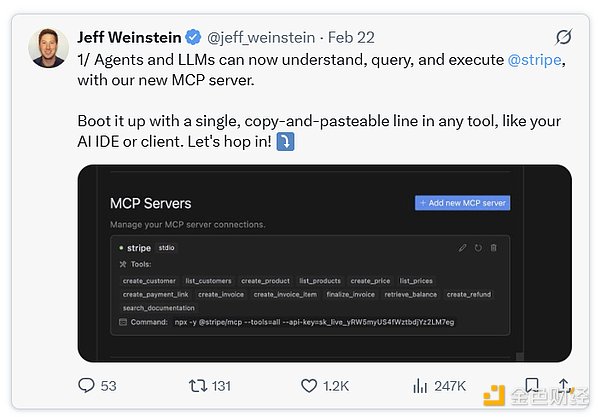The width and height of the screenshot is (600, 417).
Task: Click the Add new MCP server button
Action: tap(462, 203)
